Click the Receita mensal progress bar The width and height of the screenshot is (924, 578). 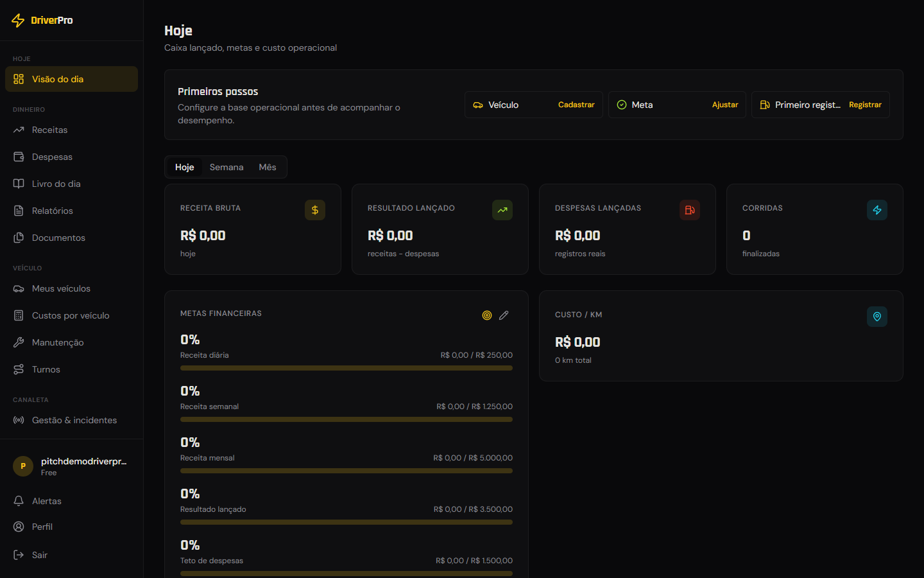(346, 471)
